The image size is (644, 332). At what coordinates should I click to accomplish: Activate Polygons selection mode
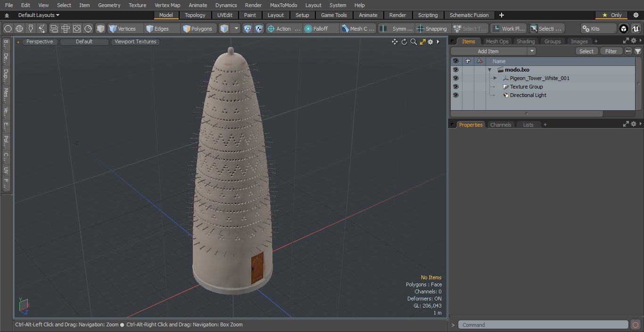coord(198,29)
